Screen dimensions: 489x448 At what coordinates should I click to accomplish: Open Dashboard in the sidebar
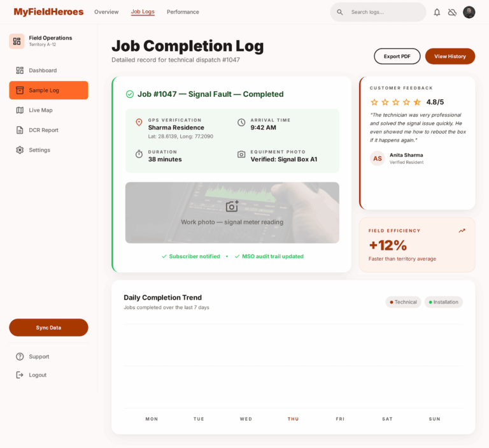pyautogui.click(x=48, y=70)
